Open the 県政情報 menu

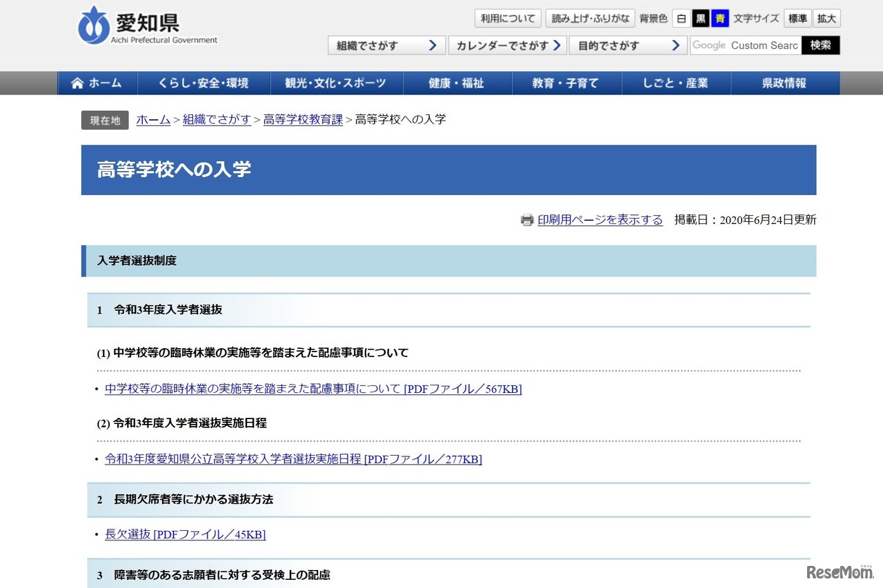tap(785, 83)
